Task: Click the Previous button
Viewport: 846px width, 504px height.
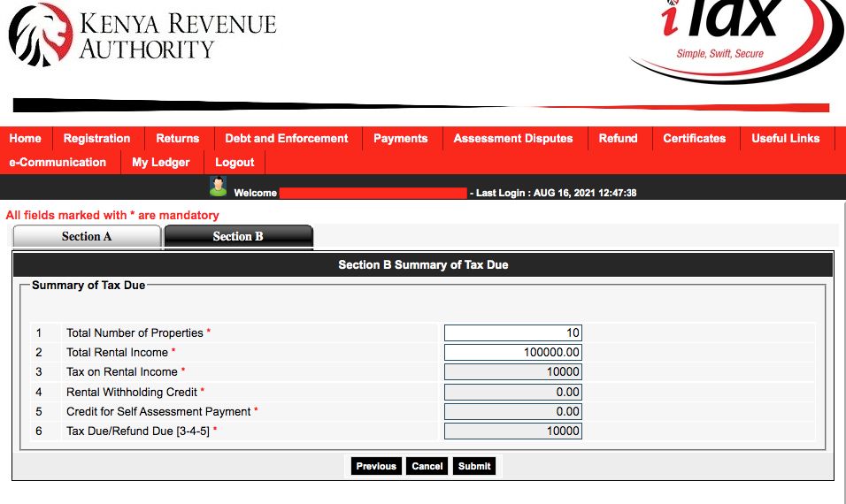Action: tap(376, 466)
